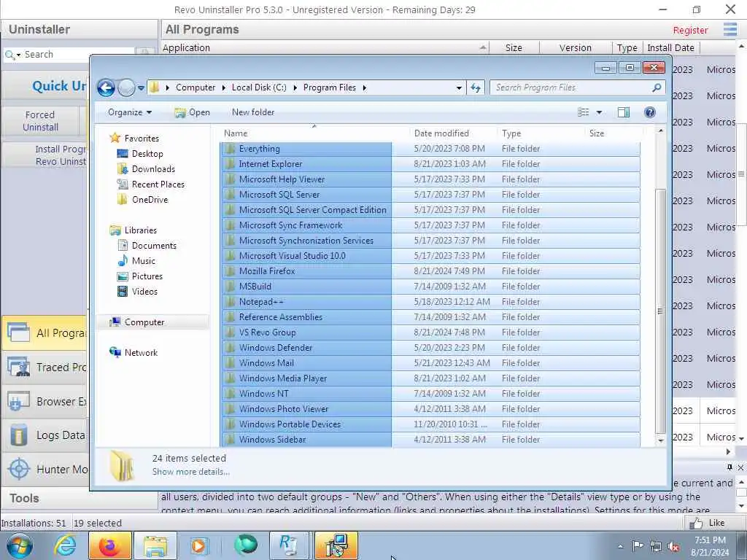Sort Revo list by Application column

tap(326, 47)
